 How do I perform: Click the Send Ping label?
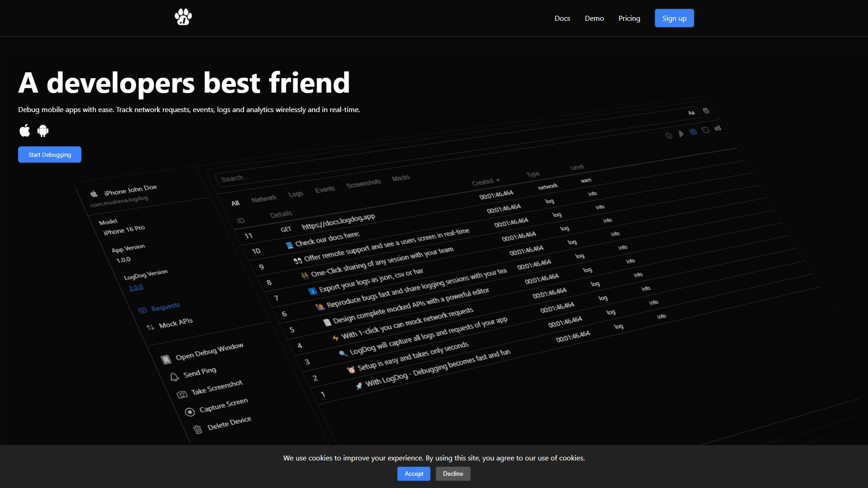coord(199,372)
